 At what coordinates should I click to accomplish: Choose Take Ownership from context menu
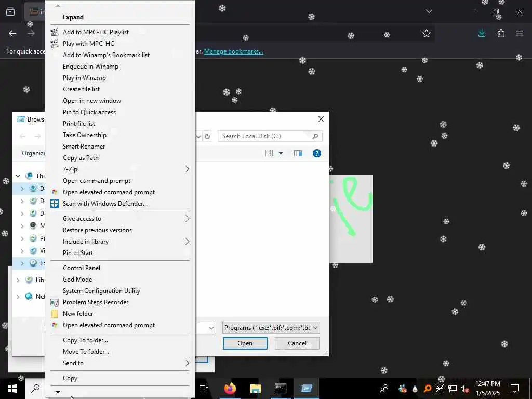click(x=85, y=135)
